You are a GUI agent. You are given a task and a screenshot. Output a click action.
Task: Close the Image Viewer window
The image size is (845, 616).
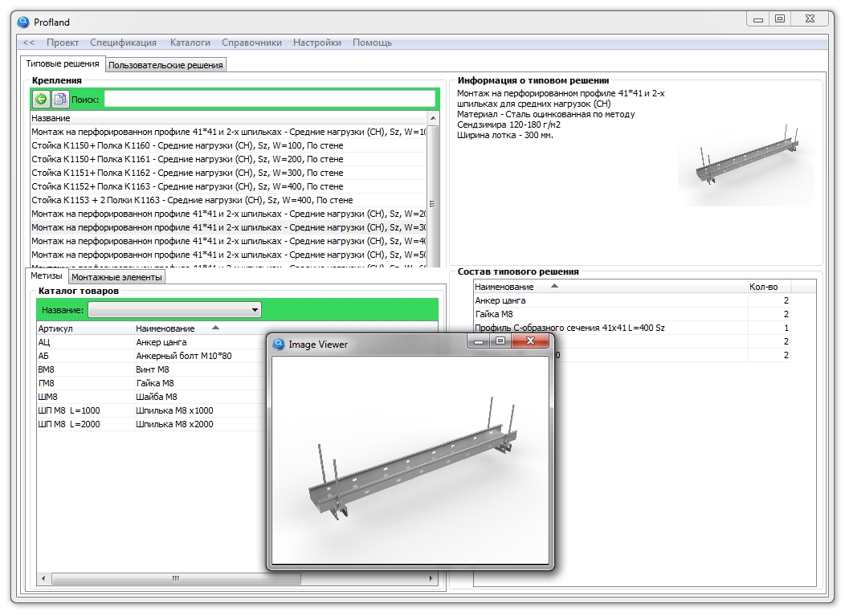point(530,341)
